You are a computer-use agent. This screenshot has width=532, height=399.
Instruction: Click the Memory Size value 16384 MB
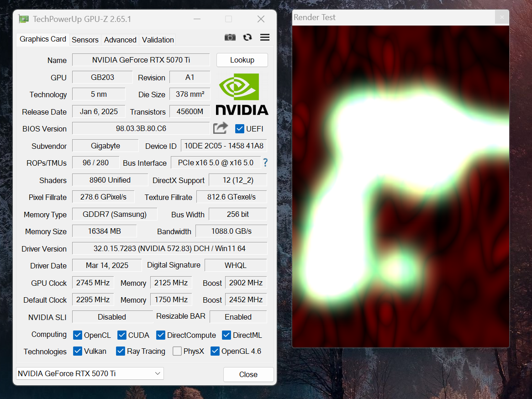point(105,231)
